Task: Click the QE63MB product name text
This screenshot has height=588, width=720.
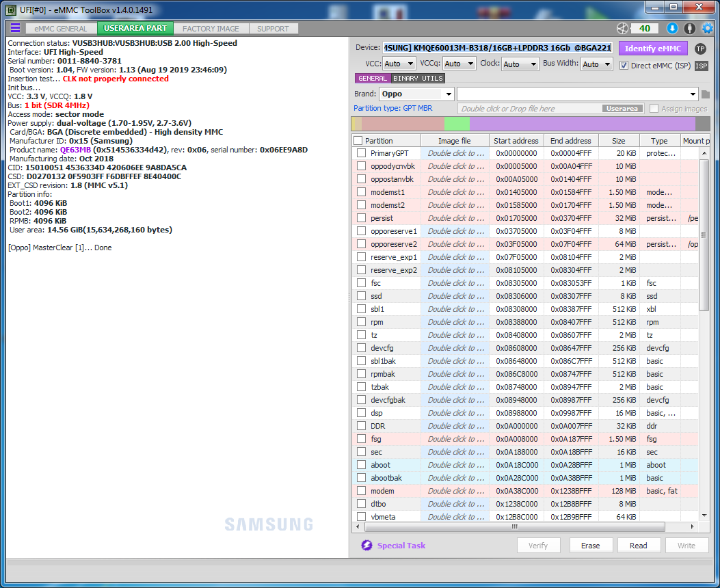Action: [x=75, y=150]
